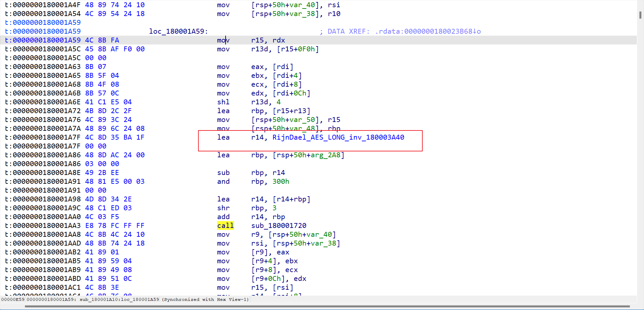Click the rdx operand on the current line

(x=279, y=40)
